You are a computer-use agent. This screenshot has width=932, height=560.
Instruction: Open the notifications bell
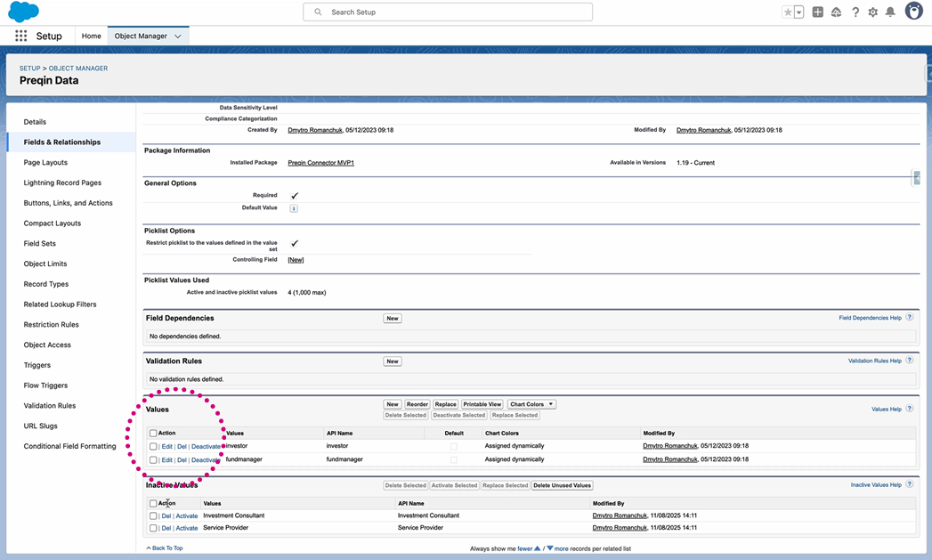[x=890, y=12]
